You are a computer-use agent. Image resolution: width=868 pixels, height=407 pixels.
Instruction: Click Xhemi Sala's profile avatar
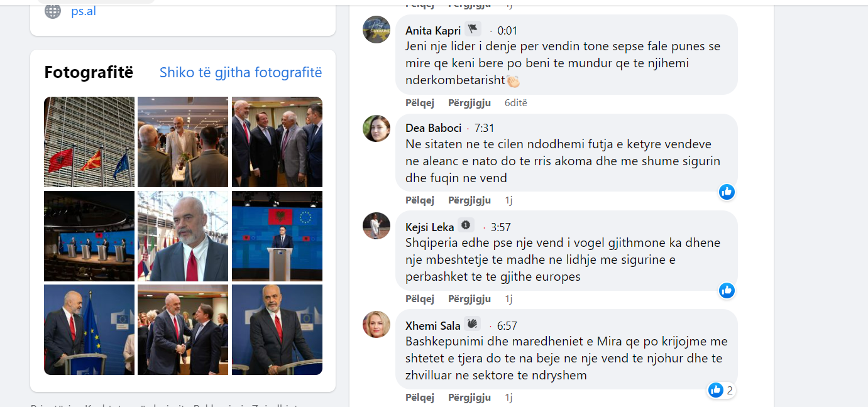[376, 324]
